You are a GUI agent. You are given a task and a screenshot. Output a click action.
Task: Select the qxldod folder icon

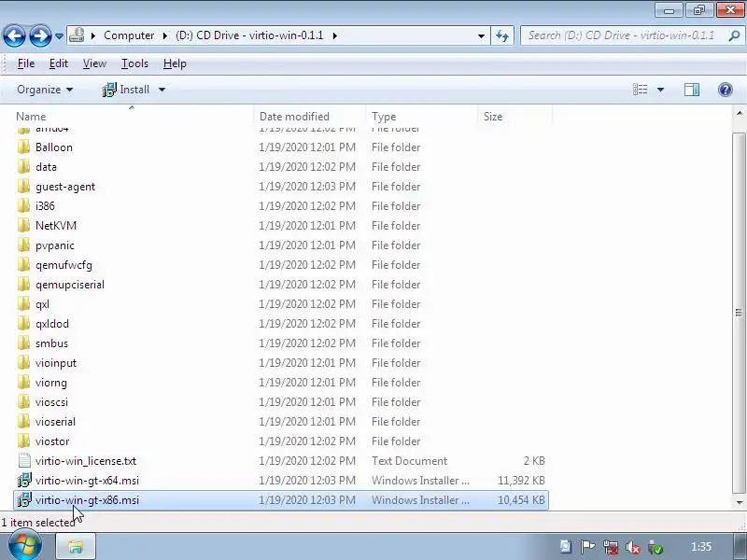[x=24, y=323]
